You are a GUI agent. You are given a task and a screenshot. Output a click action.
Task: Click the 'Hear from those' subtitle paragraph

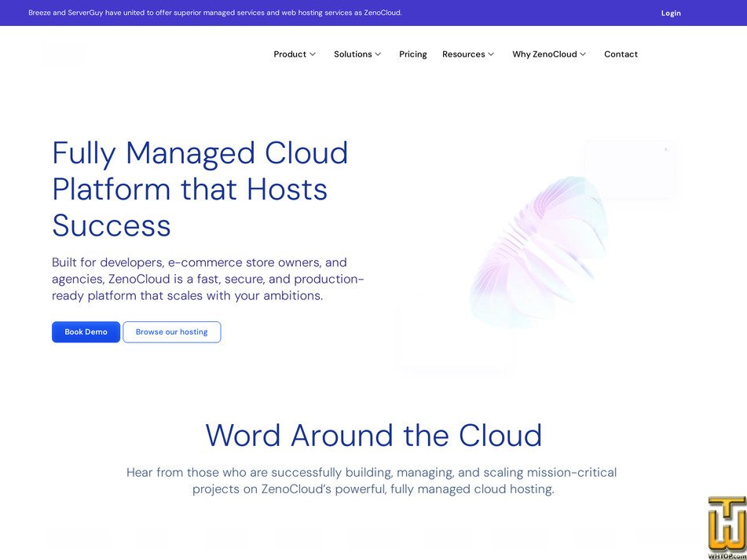click(x=372, y=481)
